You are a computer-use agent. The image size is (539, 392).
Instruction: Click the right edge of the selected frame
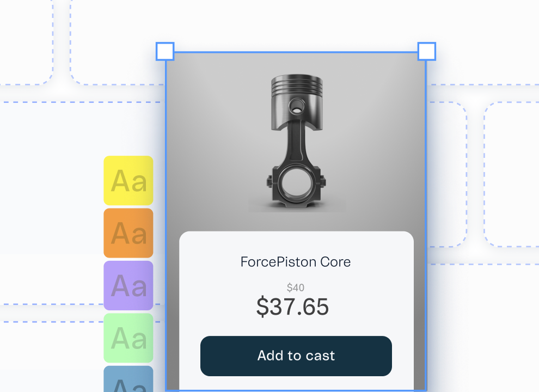tap(426, 218)
